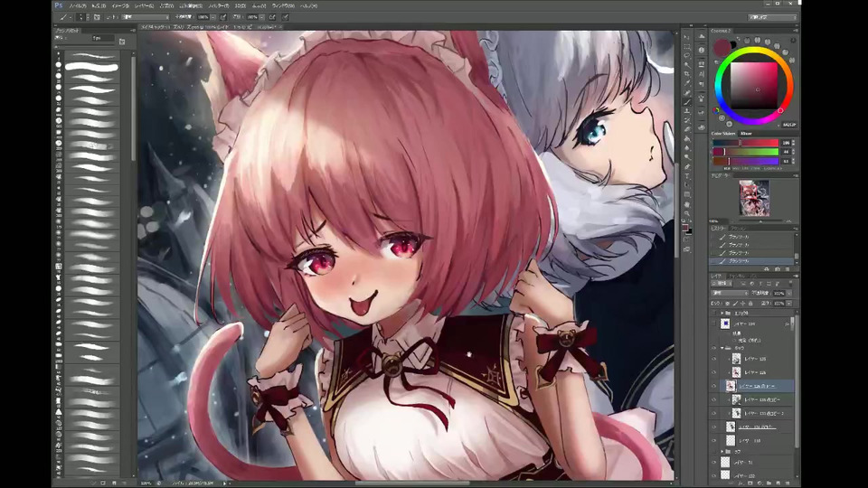868x488 pixels.
Task: Collapse the キャラ layer group
Action: coord(722,348)
